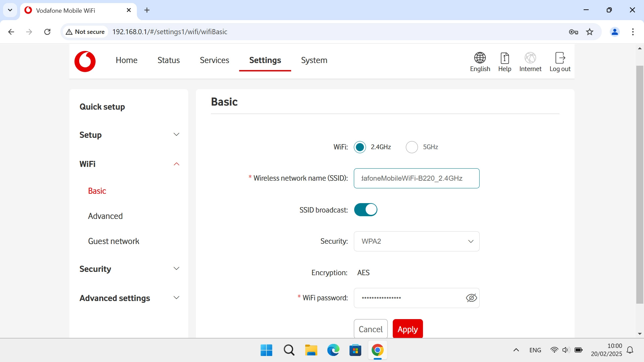The width and height of the screenshot is (644, 362).
Task: Click the Log out icon
Action: (560, 58)
